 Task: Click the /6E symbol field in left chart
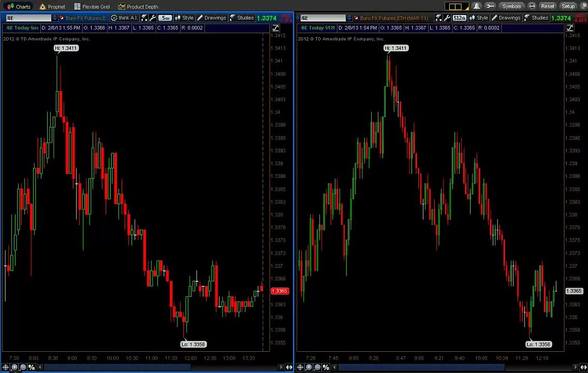coord(28,18)
